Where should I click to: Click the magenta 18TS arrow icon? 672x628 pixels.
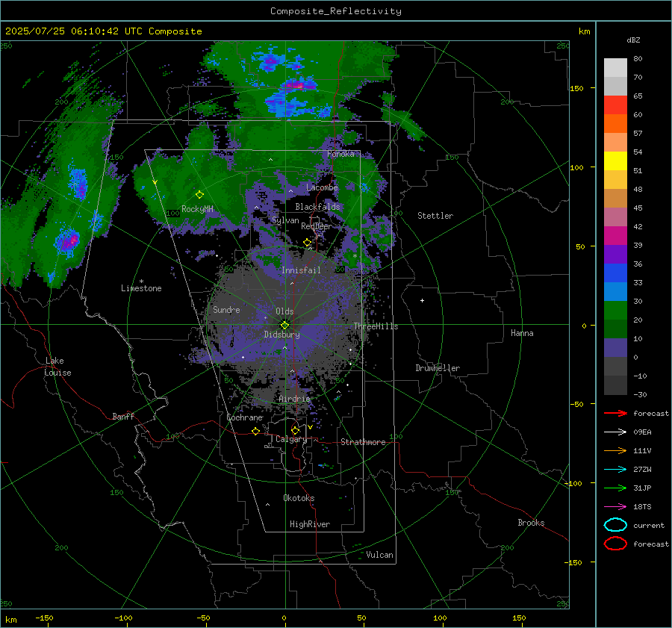tap(615, 507)
